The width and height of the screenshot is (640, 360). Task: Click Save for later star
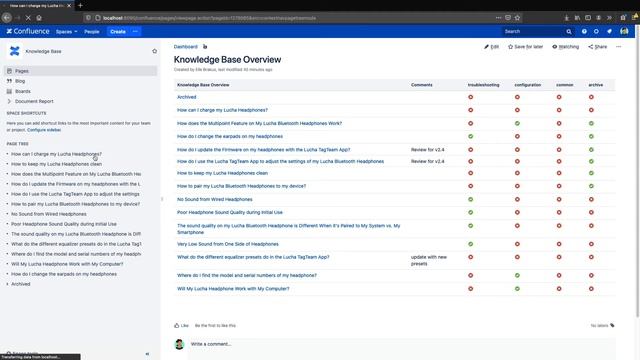coord(525,47)
